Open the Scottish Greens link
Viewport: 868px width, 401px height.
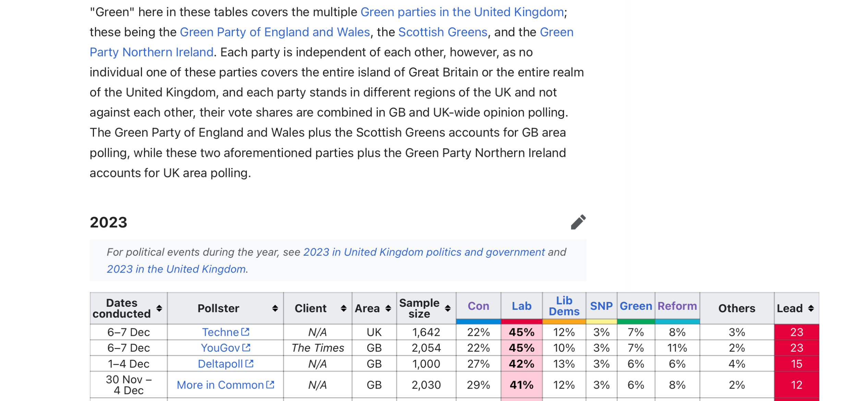443,32
